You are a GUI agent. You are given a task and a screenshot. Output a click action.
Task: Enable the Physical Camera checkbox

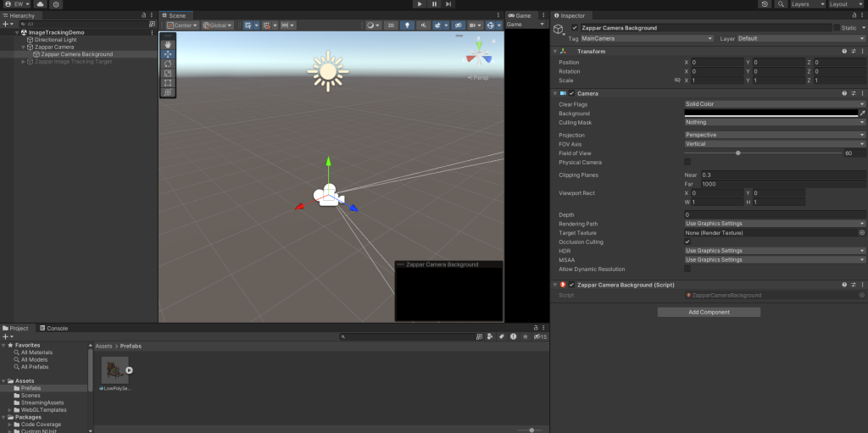point(687,162)
